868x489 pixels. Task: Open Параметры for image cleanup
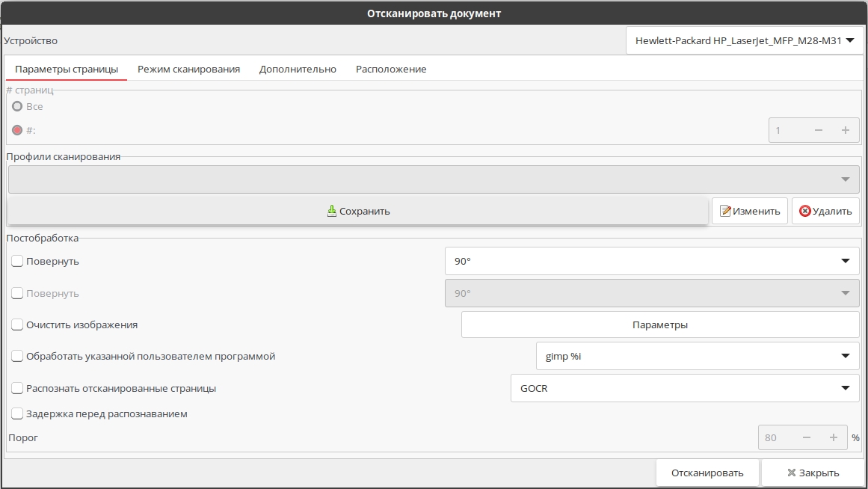coord(659,325)
